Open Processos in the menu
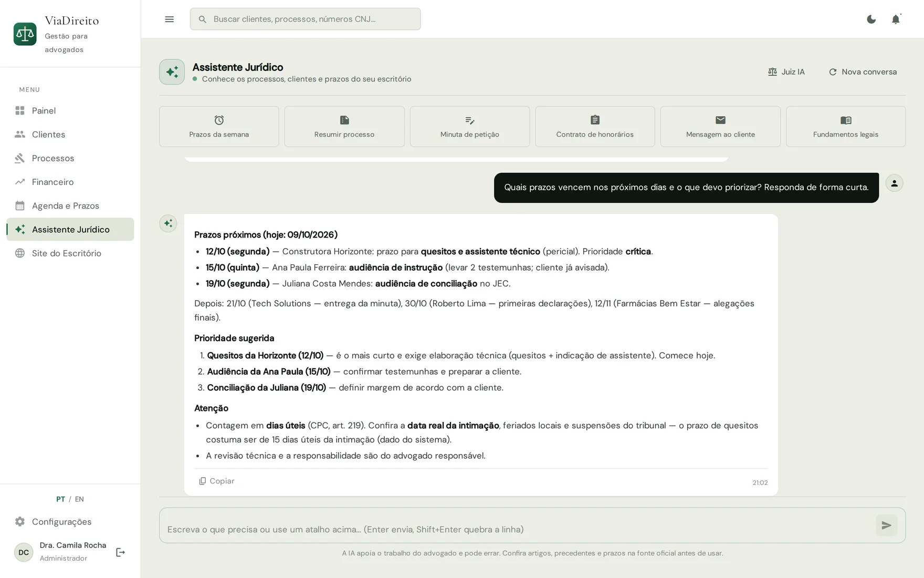This screenshot has width=924, height=578. point(70,158)
